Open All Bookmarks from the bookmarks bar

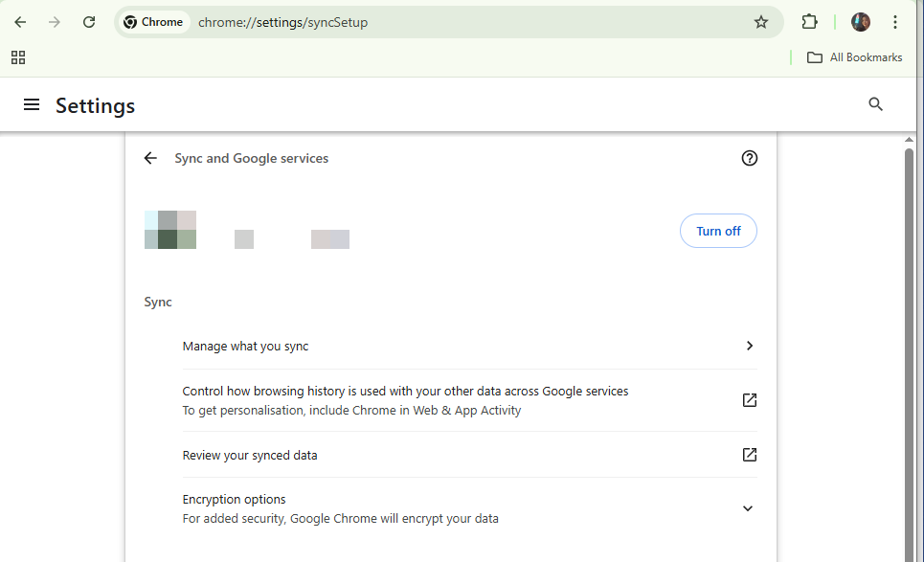854,56
